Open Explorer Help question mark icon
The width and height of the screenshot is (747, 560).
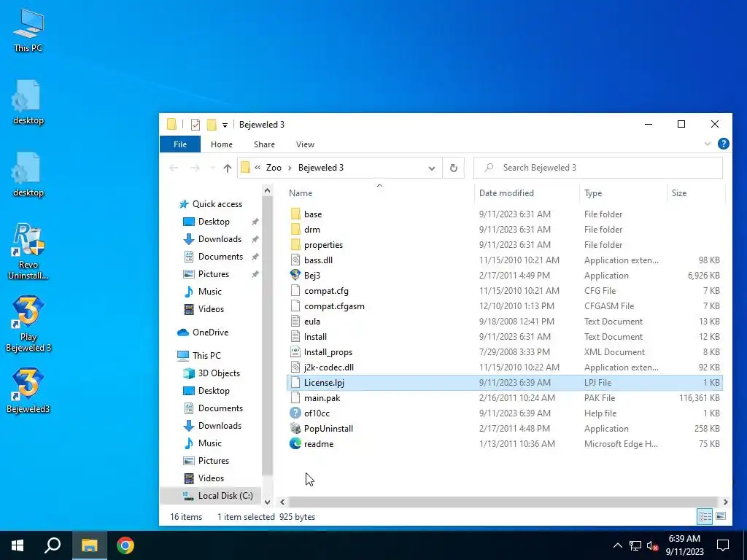[723, 144]
